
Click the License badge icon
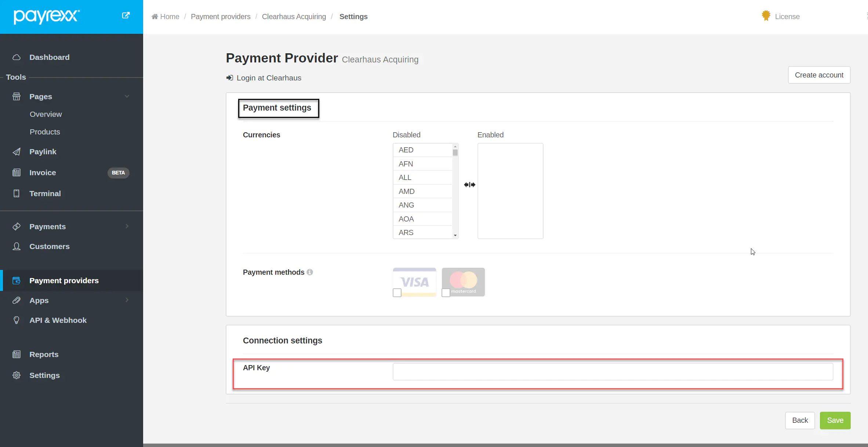click(766, 16)
